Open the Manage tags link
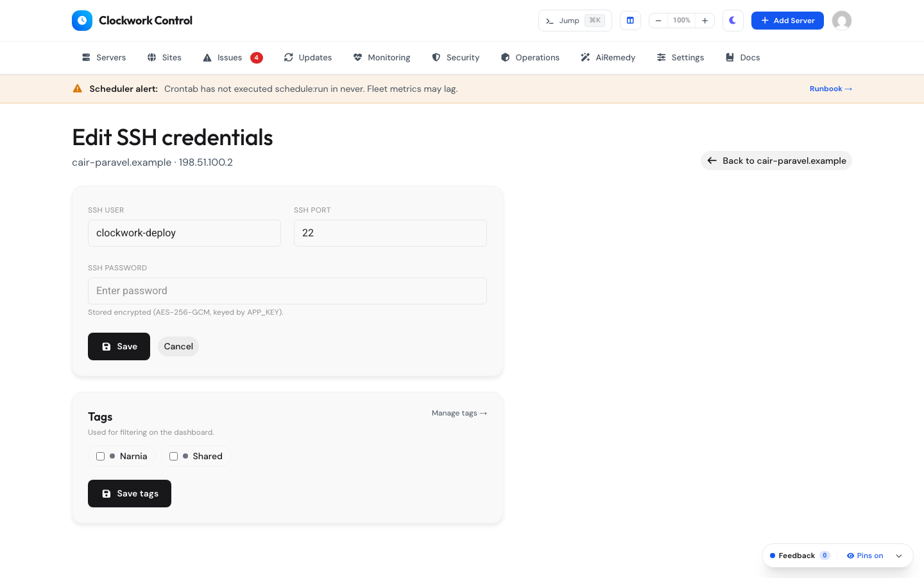Image resolution: width=924 pixels, height=578 pixels. coord(459,413)
